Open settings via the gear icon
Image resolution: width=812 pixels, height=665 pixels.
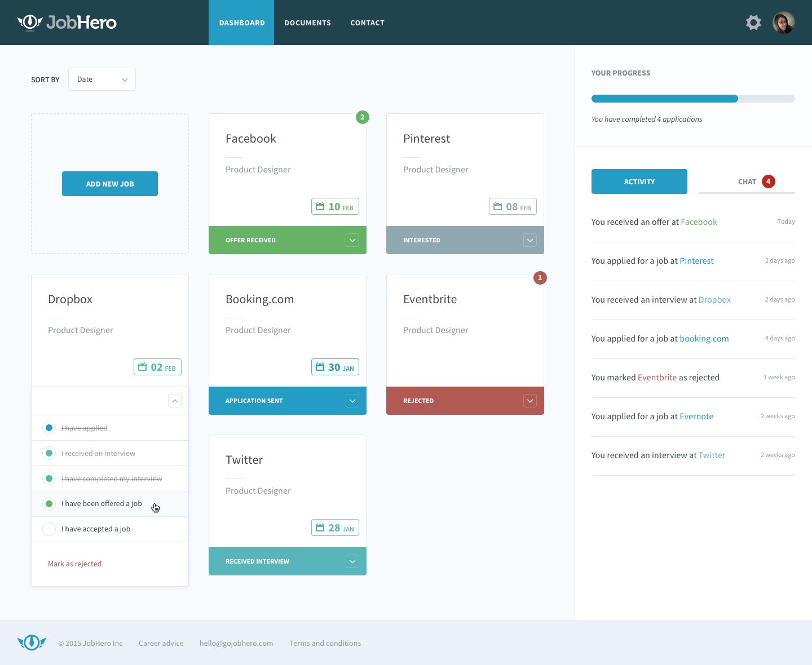click(x=753, y=23)
